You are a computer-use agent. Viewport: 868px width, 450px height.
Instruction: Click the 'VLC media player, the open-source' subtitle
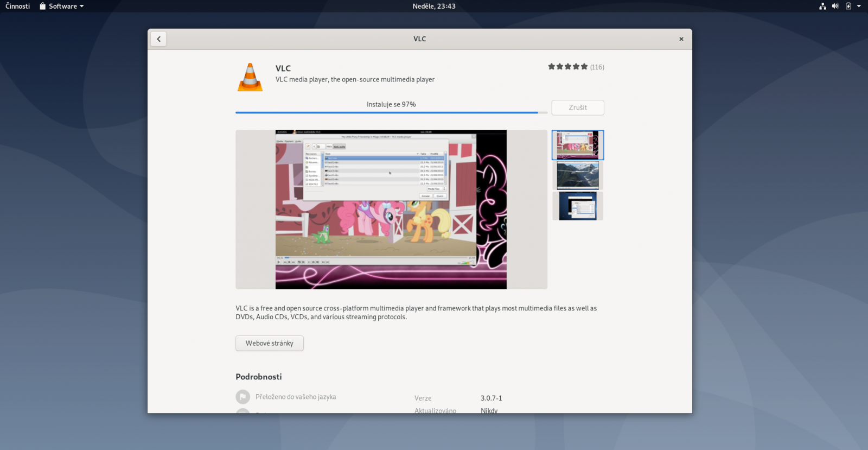coord(355,79)
